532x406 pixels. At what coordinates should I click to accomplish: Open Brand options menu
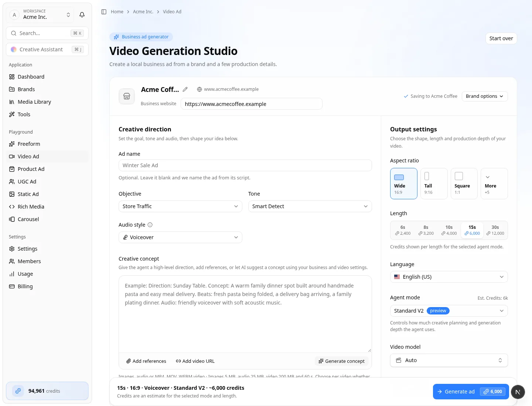click(x=485, y=96)
